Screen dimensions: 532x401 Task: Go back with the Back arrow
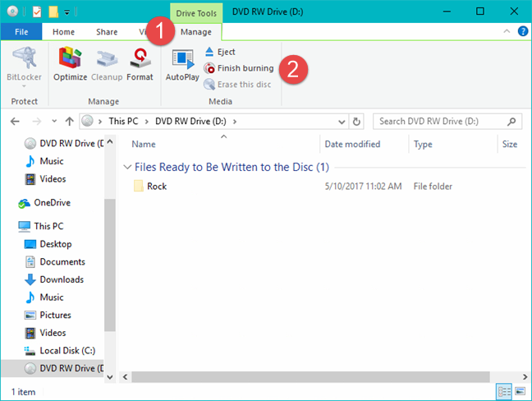15,122
